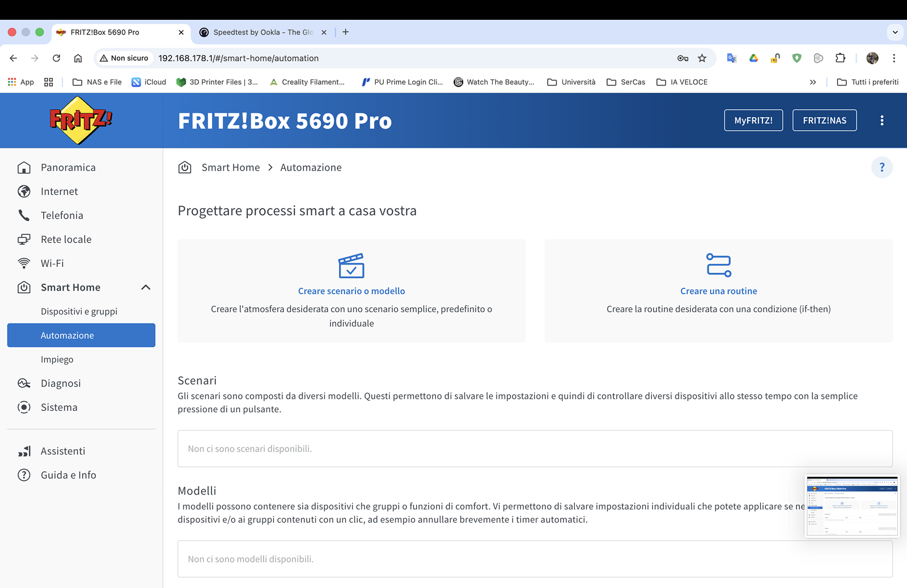
Task: Open the Creare una routine link
Action: (719, 291)
